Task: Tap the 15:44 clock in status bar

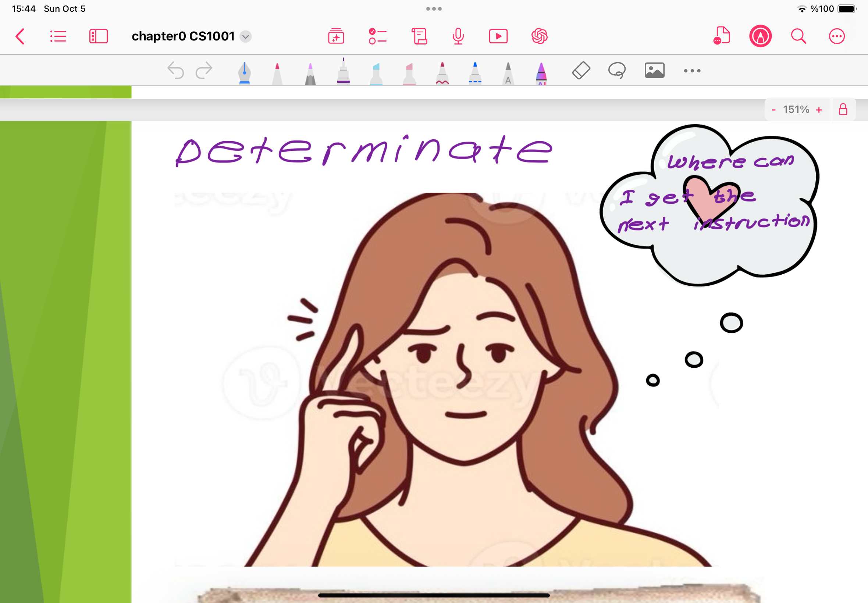Action: [24, 9]
